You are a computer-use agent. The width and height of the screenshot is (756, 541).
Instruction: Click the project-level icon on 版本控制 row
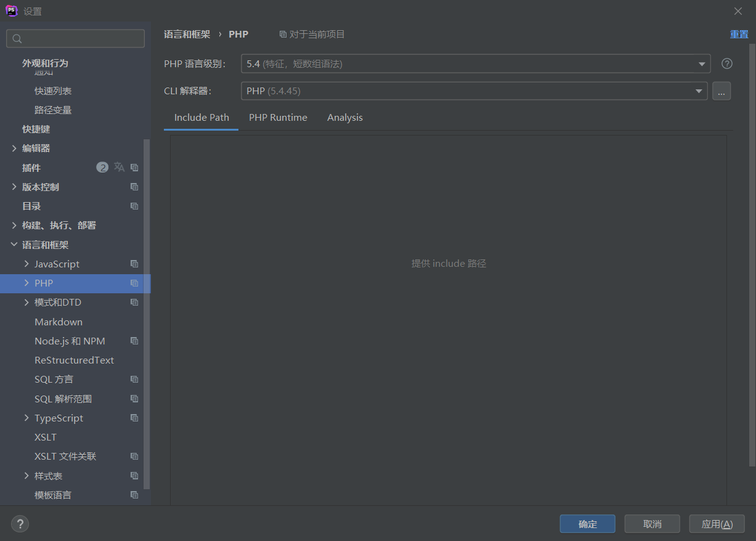tap(134, 187)
